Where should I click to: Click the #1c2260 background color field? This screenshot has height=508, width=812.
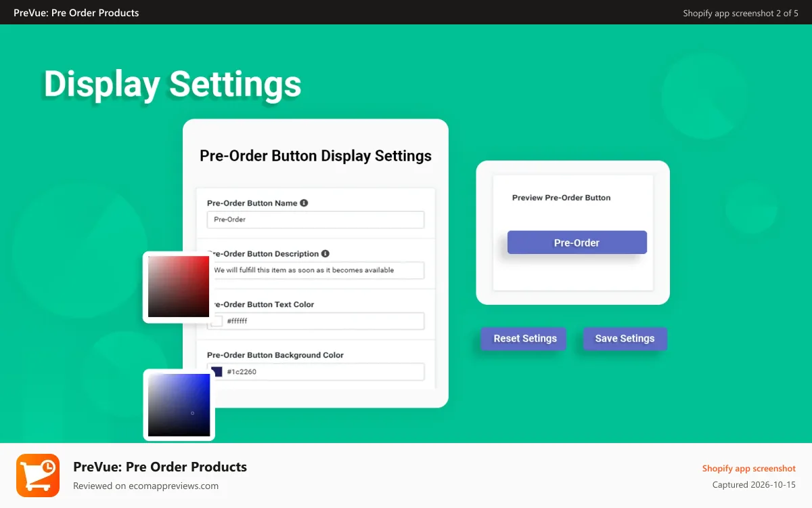coord(315,372)
